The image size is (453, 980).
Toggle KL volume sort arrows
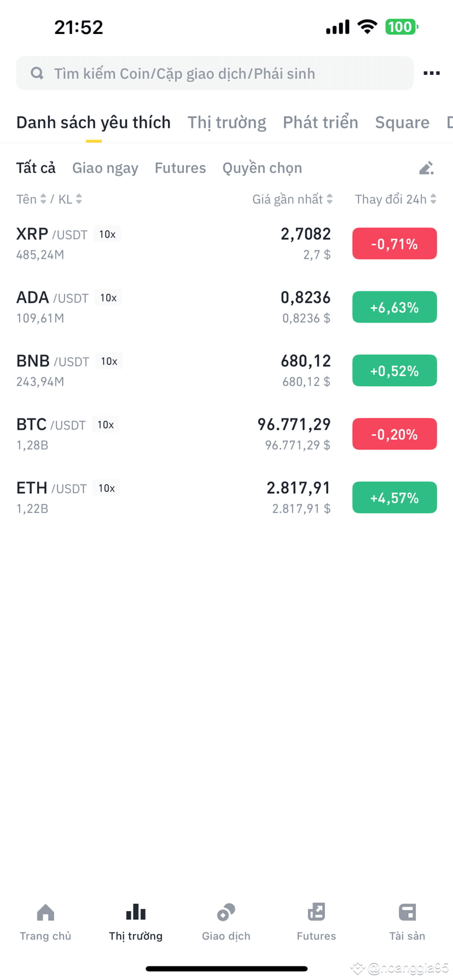79,199
